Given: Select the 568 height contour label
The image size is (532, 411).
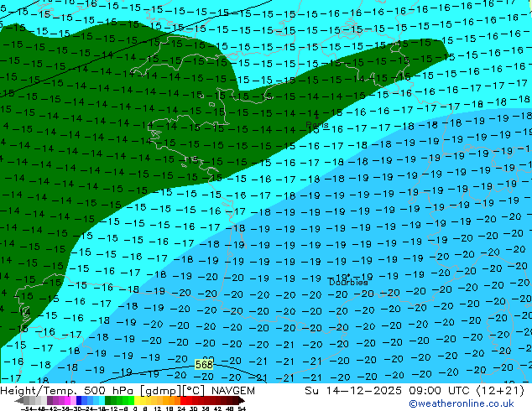Looking at the screenshot, I should pos(204,365).
